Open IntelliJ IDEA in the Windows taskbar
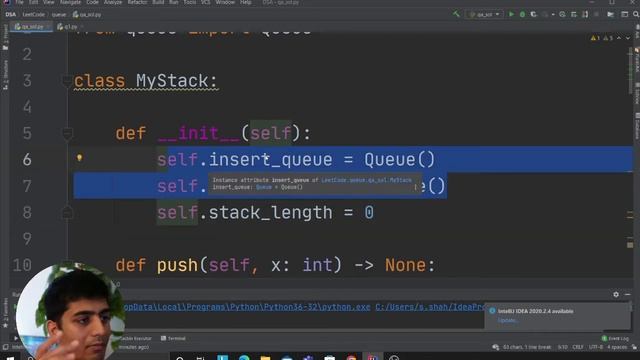Screen dimensions: 640x360 point(372,357)
